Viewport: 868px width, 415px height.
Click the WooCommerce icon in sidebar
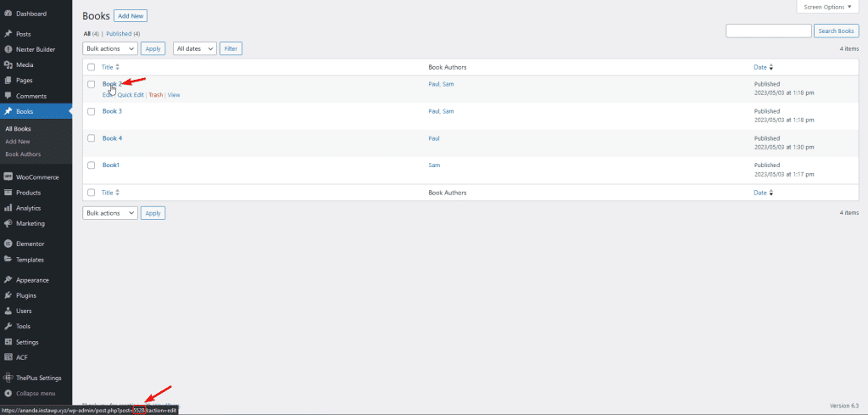click(x=8, y=177)
